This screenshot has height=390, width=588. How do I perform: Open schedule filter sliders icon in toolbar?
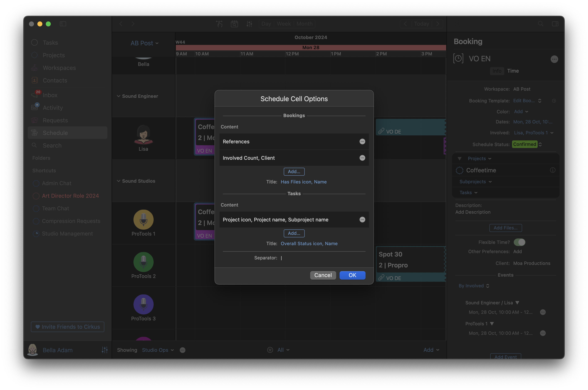249,24
